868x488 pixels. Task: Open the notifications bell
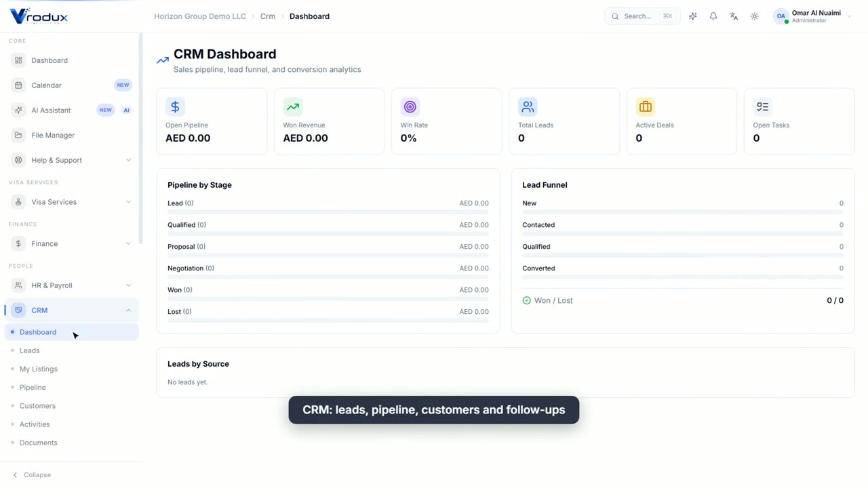coord(713,16)
